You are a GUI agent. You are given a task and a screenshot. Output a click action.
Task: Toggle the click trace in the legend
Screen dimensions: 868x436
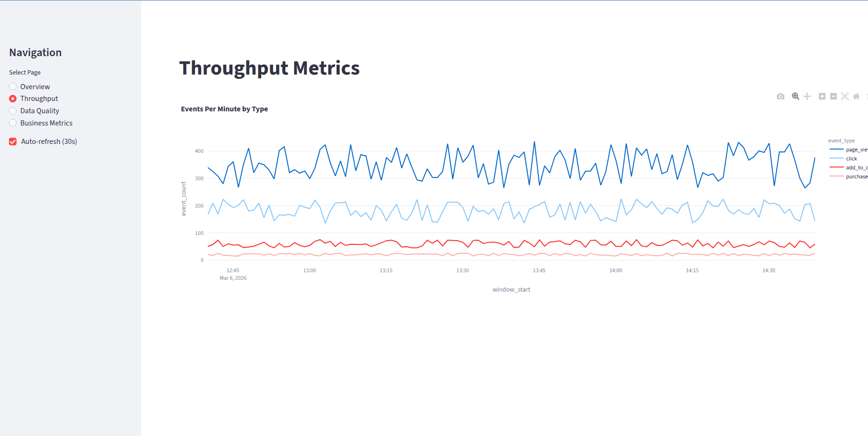851,158
